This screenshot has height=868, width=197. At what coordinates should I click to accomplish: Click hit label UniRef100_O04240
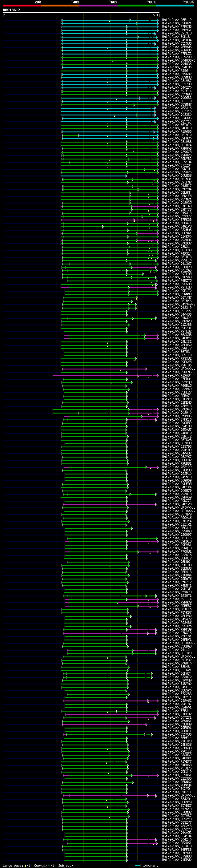coord(177,839)
